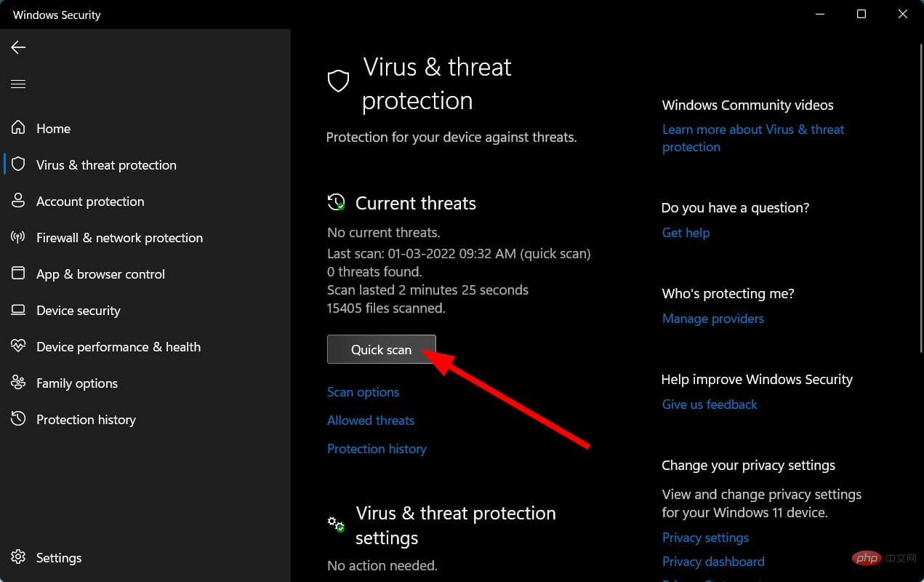Open the hamburger navigation menu
Viewport: 924px width, 582px height.
point(18,84)
